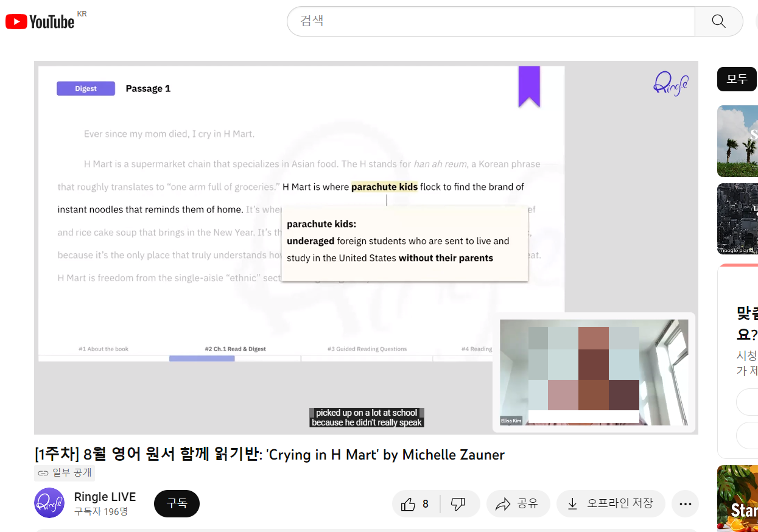Open the YouTube home logo
The image size is (758, 532).
point(40,22)
